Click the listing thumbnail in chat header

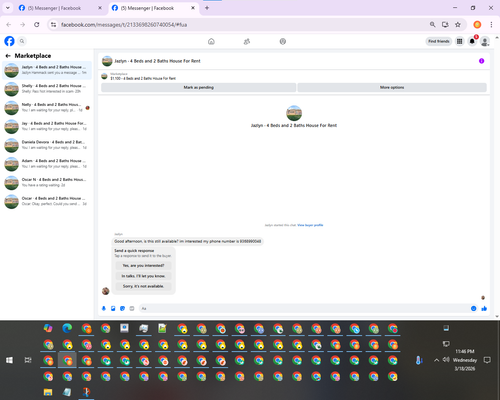pyautogui.click(x=107, y=61)
